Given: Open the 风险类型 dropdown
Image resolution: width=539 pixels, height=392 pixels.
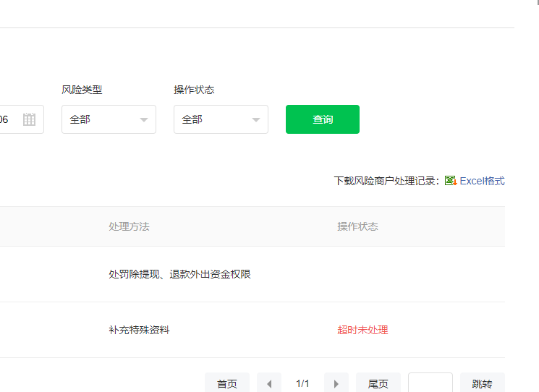Looking at the screenshot, I should (109, 119).
